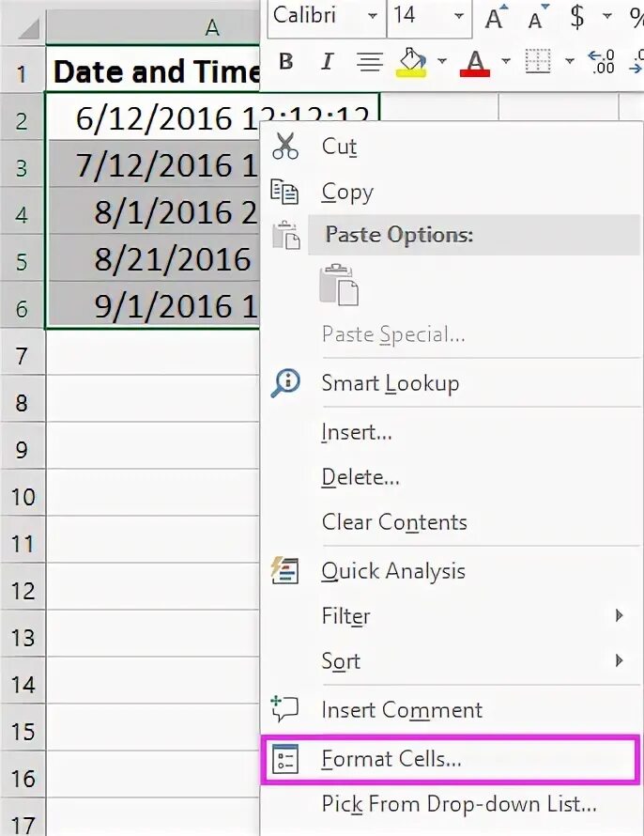Image resolution: width=644 pixels, height=836 pixels.
Task: Click the Increase Decimal icon
Action: [x=601, y=61]
